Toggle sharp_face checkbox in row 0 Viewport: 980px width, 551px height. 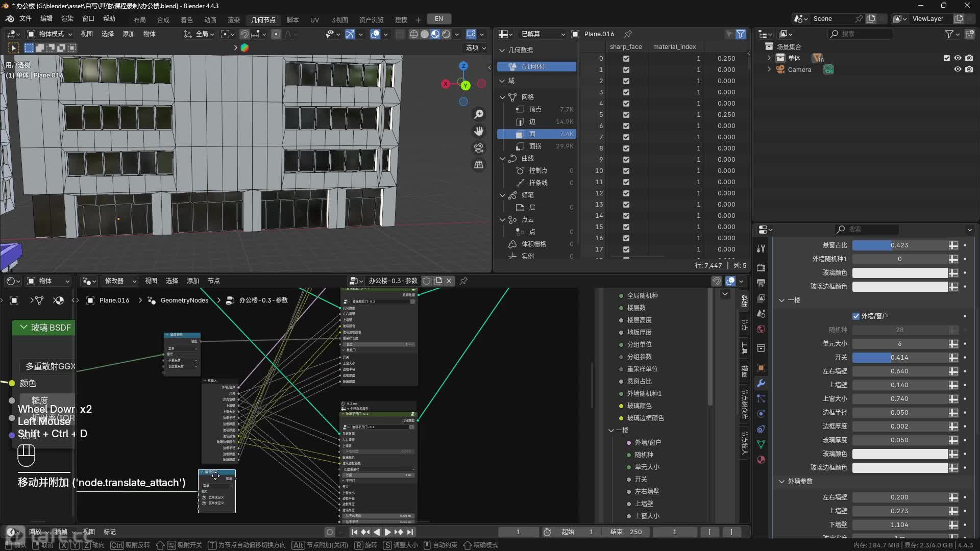(x=626, y=59)
